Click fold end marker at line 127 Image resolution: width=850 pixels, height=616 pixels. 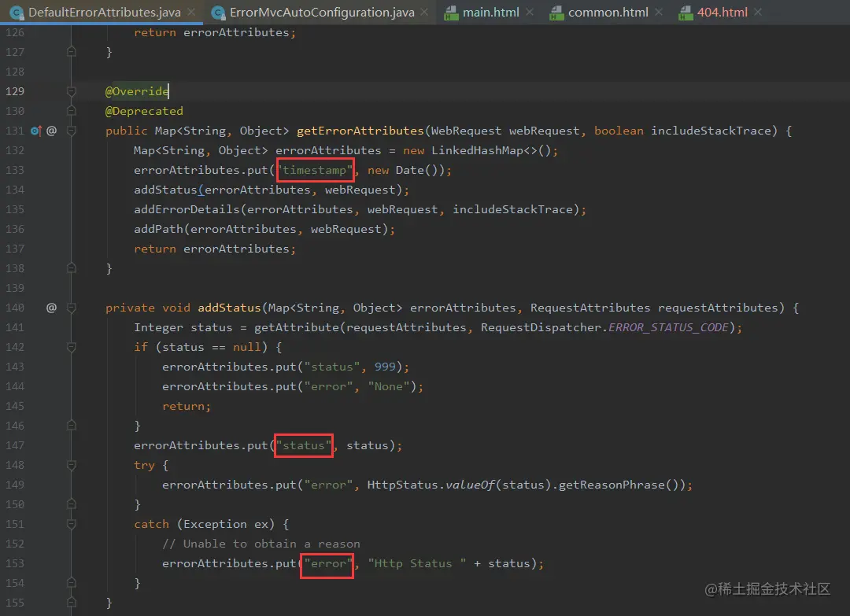[71, 51]
